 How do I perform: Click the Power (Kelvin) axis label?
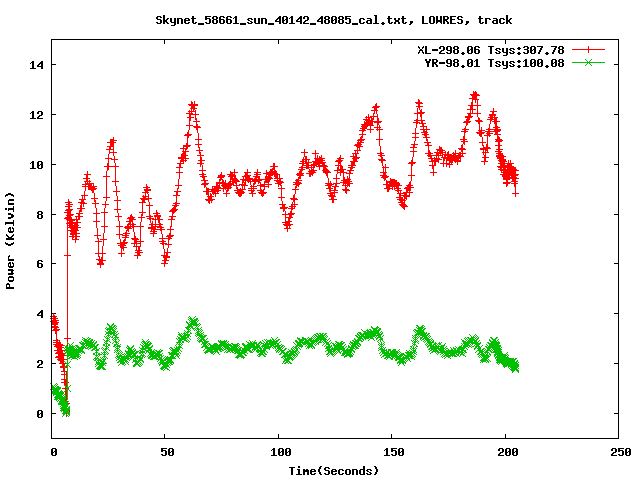[10, 240]
